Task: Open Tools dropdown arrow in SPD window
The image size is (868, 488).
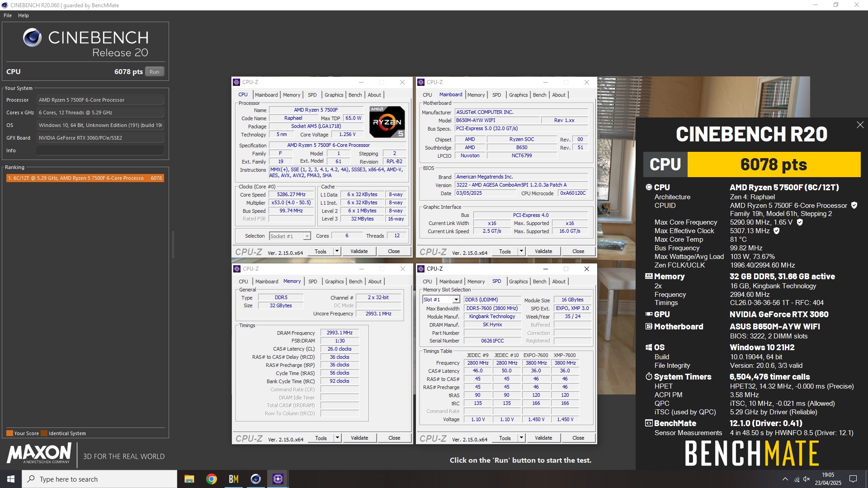Action: (x=521, y=438)
